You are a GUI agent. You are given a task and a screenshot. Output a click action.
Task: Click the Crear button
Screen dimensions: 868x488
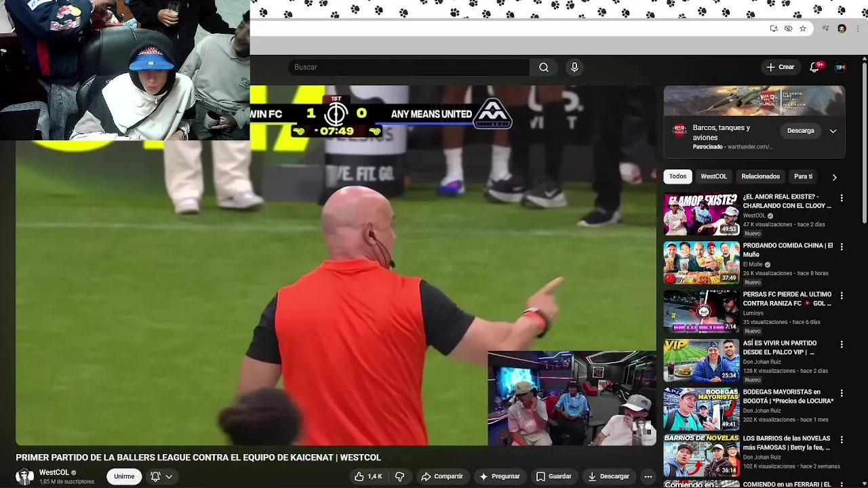coord(781,67)
